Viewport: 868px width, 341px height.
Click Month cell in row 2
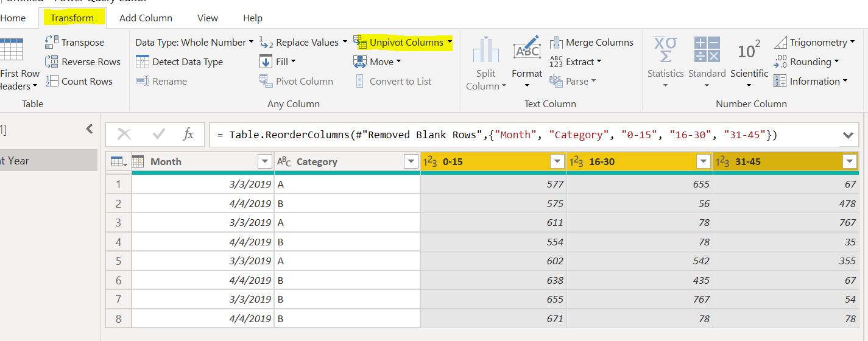click(203, 203)
